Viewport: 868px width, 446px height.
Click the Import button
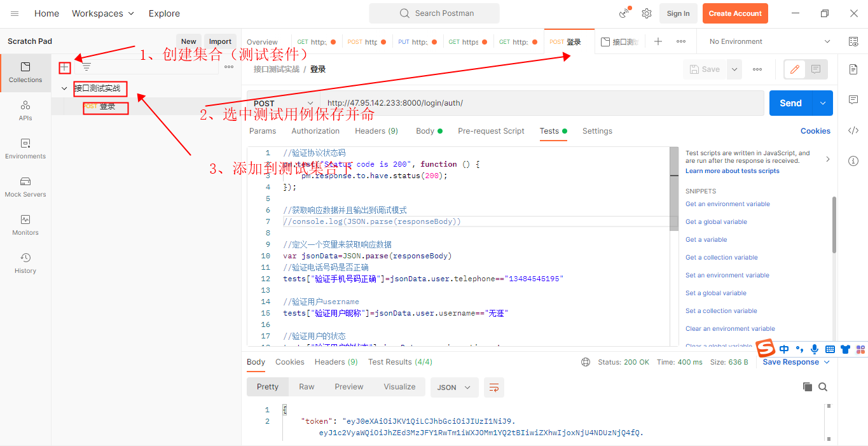point(220,41)
